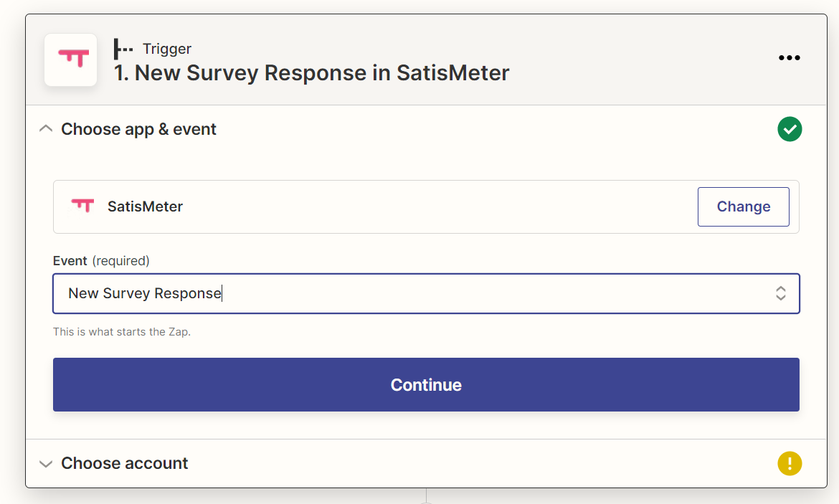Click the Trigger label text
The width and height of the screenshot is (839, 504).
click(167, 49)
